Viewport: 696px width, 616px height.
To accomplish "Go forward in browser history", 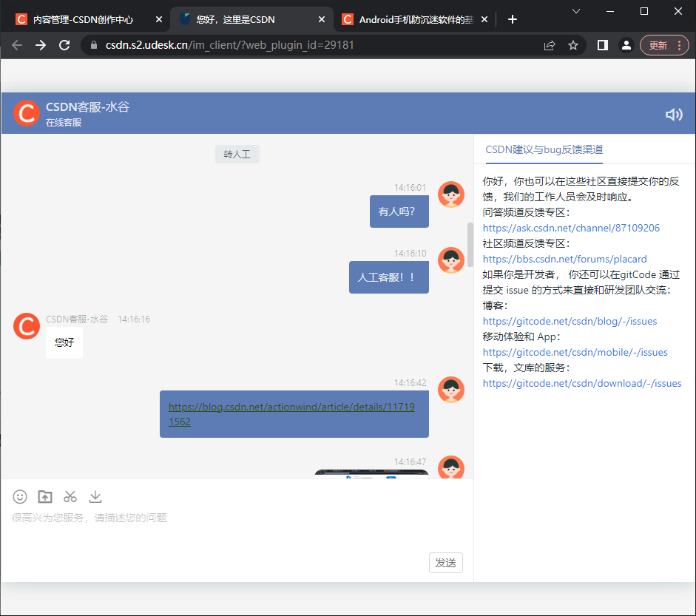I will coord(41,45).
